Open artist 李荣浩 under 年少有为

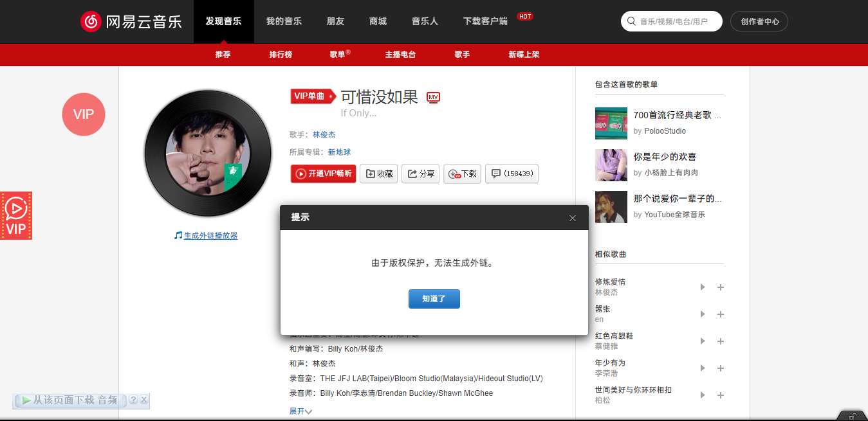(606, 373)
